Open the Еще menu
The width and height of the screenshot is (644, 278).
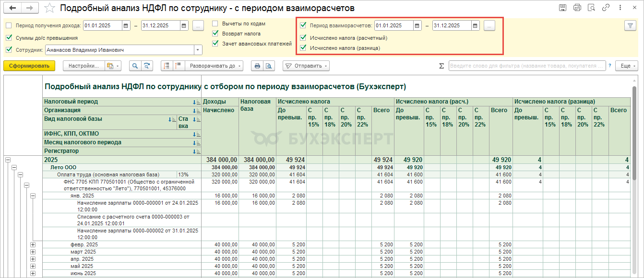628,66
